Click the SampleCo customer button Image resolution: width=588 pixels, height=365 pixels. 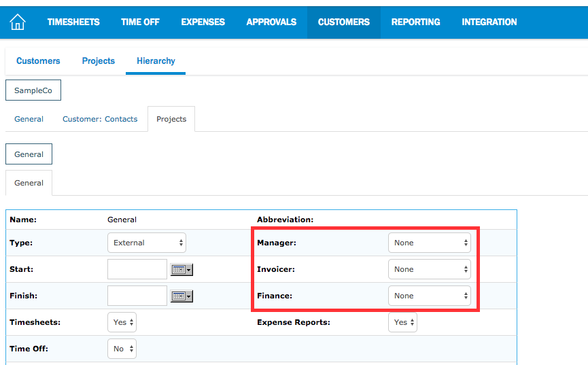33,90
